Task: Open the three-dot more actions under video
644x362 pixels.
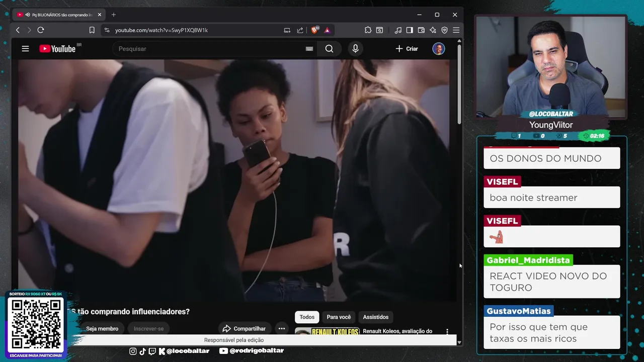Action: click(282, 329)
